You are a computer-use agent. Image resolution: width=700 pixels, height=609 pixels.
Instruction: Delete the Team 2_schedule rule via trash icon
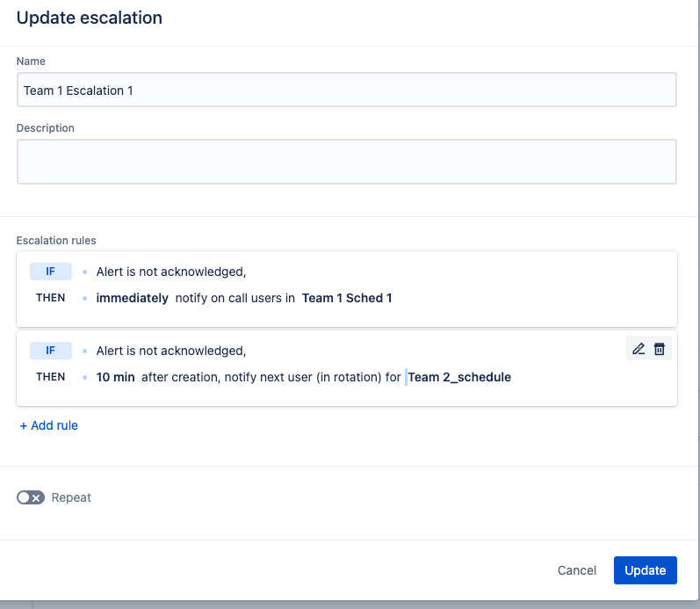[x=660, y=349]
